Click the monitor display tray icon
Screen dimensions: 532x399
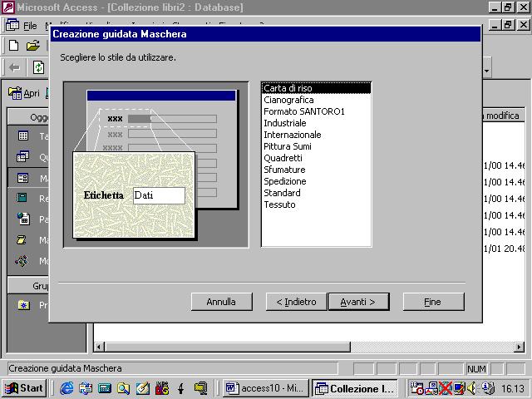click(459, 388)
